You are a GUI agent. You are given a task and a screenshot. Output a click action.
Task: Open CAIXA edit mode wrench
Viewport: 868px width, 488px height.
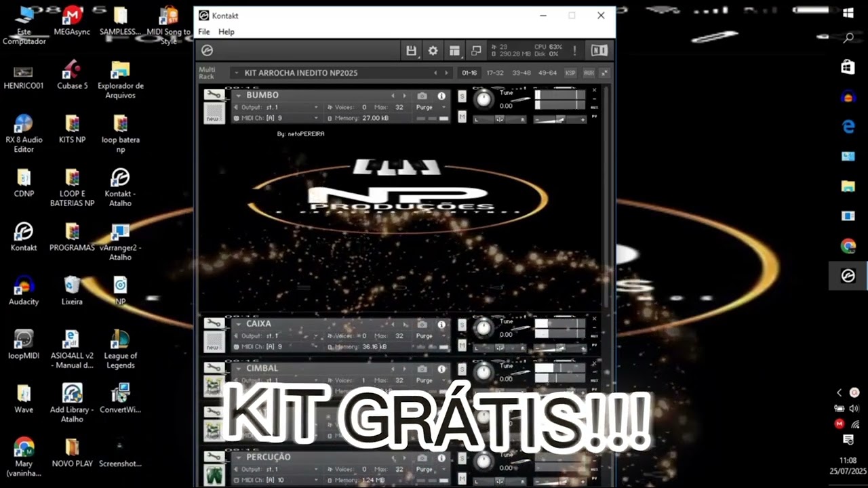214,324
